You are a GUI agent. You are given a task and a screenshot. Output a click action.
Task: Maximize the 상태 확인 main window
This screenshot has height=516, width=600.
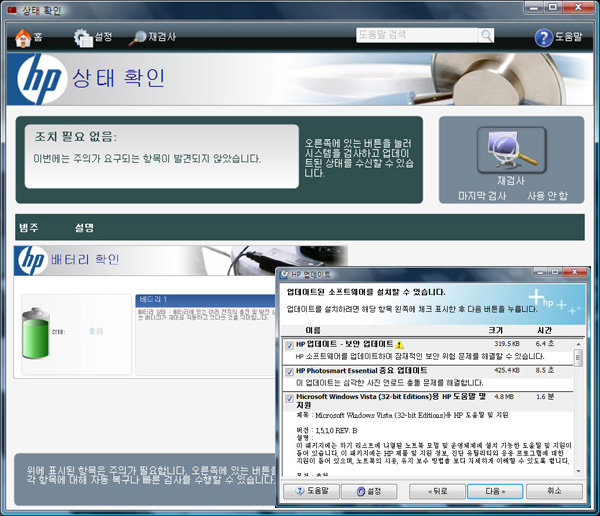[x=553, y=7]
